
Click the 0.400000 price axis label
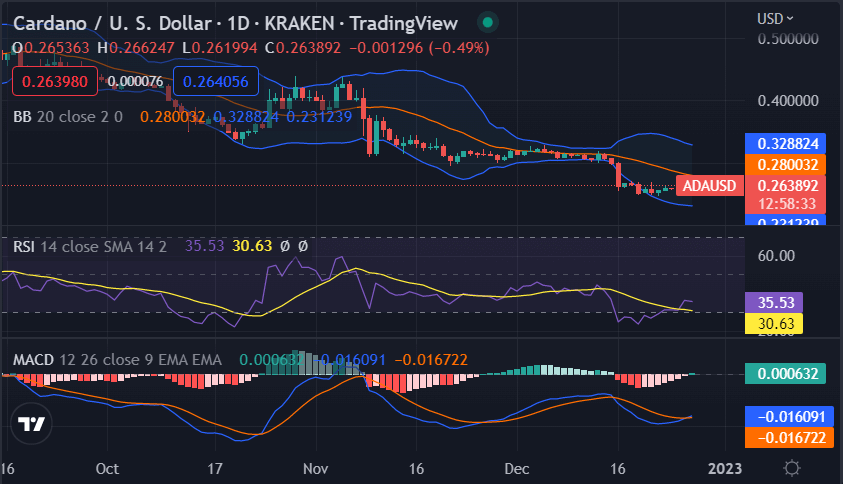788,101
